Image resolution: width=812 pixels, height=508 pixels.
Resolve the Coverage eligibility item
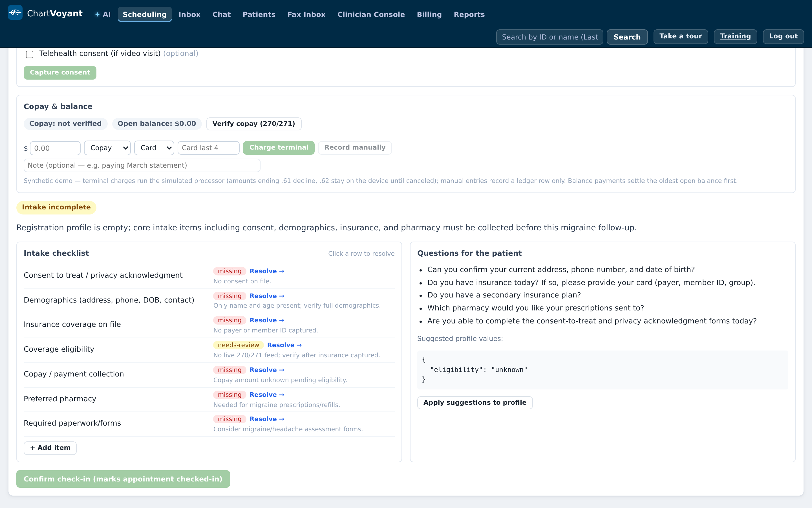(284, 345)
